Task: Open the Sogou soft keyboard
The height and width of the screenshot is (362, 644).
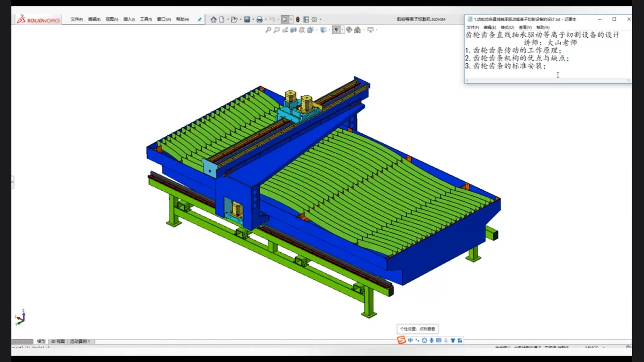Action: tap(439, 340)
